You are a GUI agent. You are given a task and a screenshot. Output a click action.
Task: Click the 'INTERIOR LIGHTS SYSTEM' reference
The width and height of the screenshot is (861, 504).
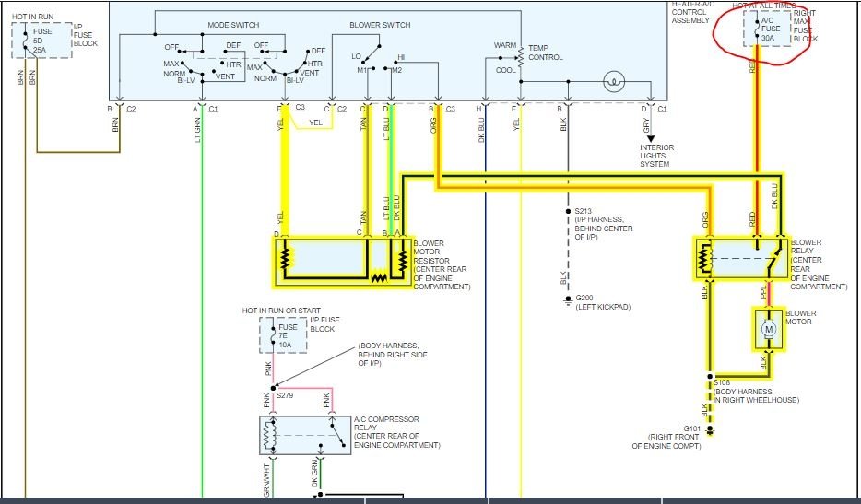656,156
